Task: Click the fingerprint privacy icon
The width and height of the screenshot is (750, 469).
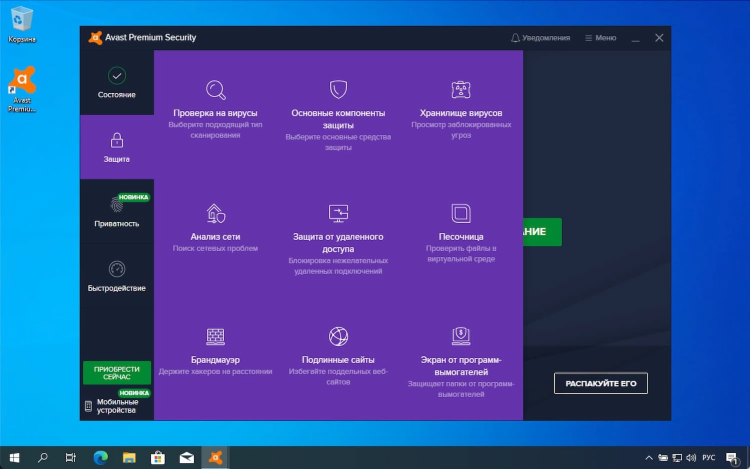Action: (x=116, y=205)
